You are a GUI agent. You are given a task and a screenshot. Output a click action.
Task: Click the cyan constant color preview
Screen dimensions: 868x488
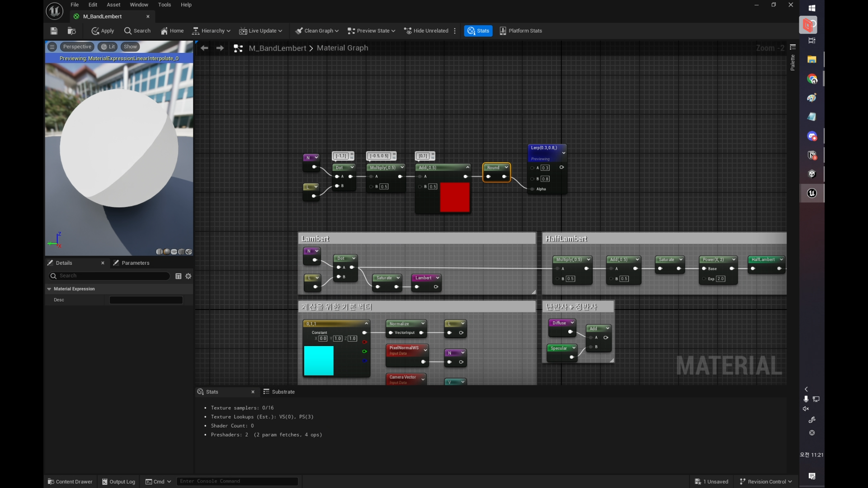(319, 361)
